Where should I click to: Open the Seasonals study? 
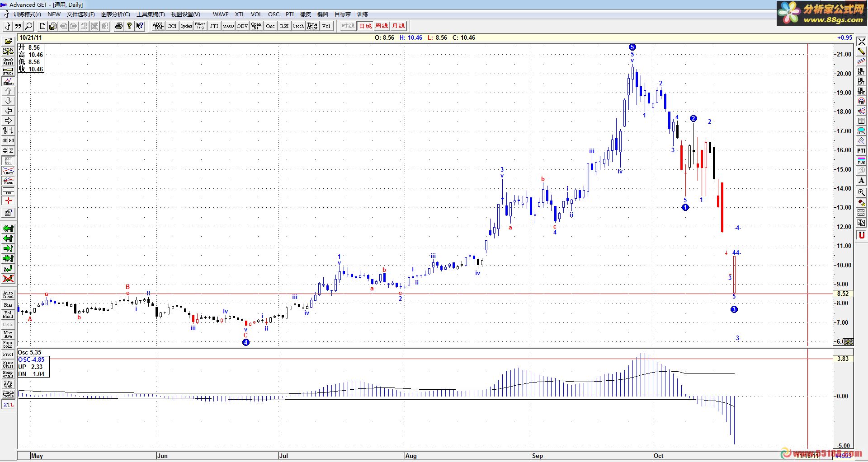(8, 374)
